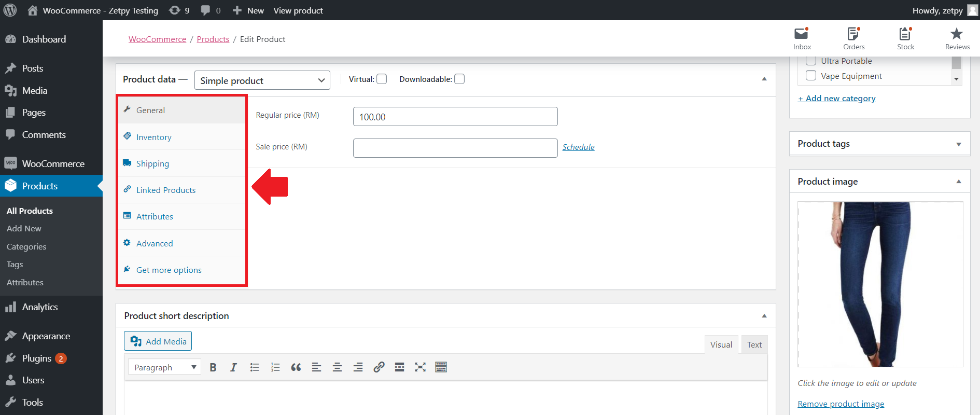Open the Reviews star icon
Image resolution: width=980 pixels, height=415 pixels.
(957, 38)
